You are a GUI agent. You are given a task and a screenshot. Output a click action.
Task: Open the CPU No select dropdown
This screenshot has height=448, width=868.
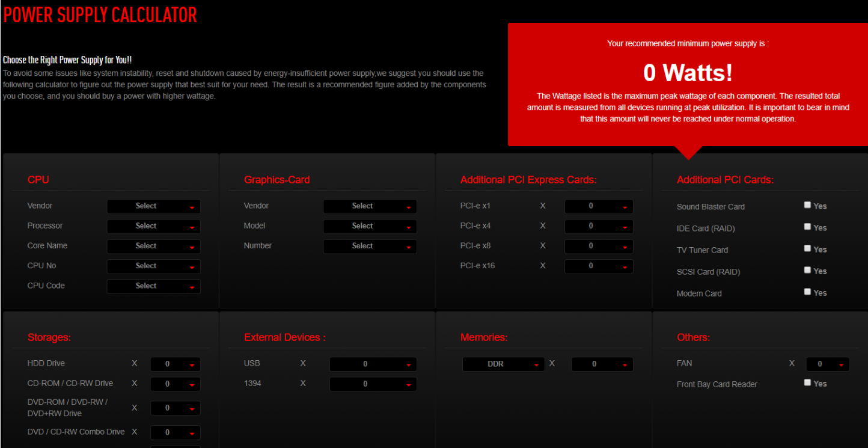point(153,266)
